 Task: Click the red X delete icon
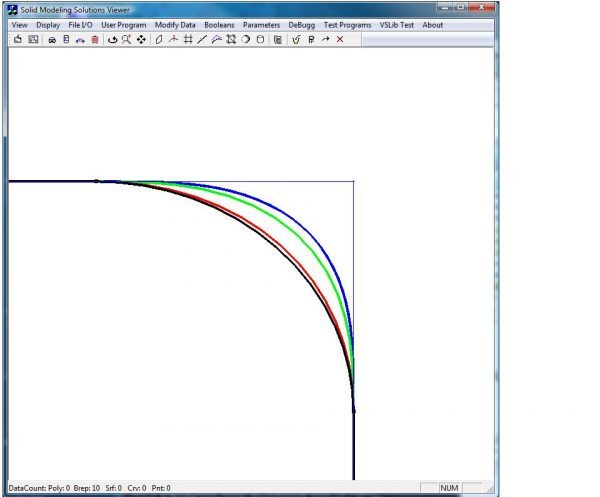point(340,40)
